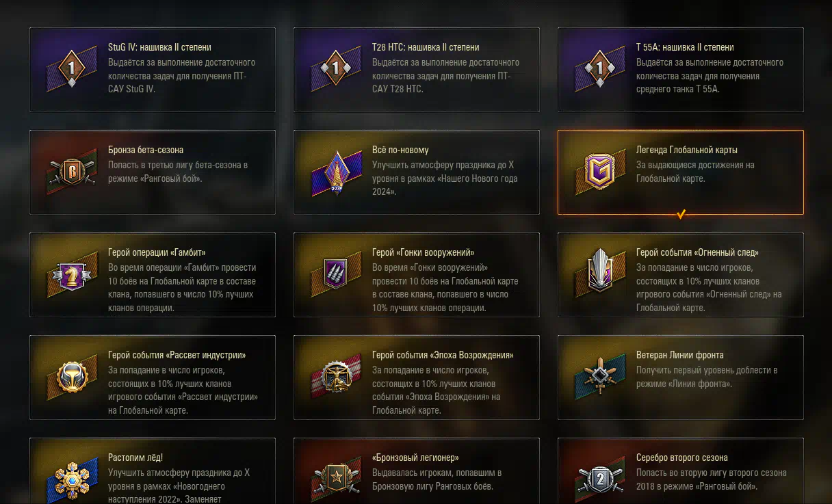Click the T28 HTC patch badge icon
Screen dimensions: 832x504
click(x=335, y=69)
